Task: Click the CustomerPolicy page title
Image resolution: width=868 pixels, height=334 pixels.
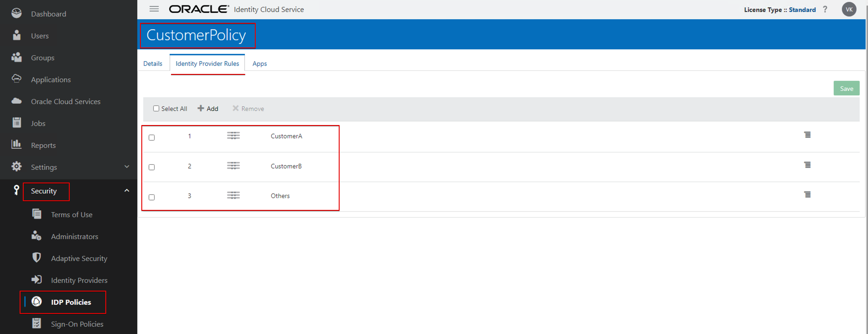Action: (196, 35)
